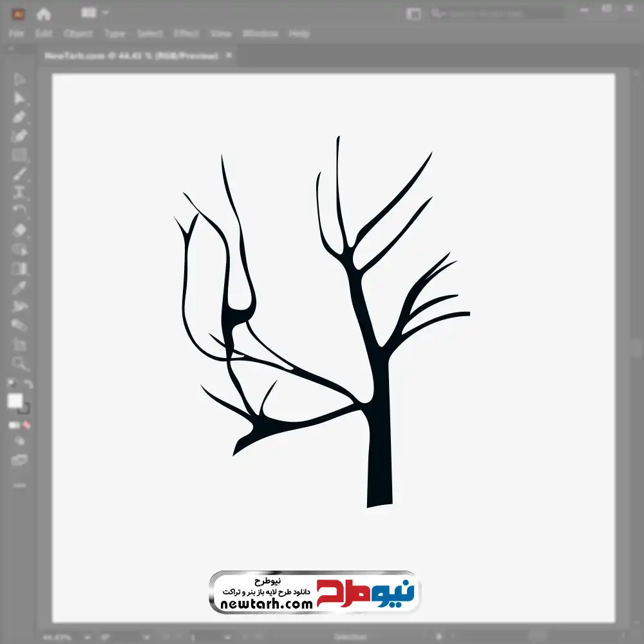The image size is (644, 644).
Task: Reset to default fill and stroke
Action: [x=11, y=384]
